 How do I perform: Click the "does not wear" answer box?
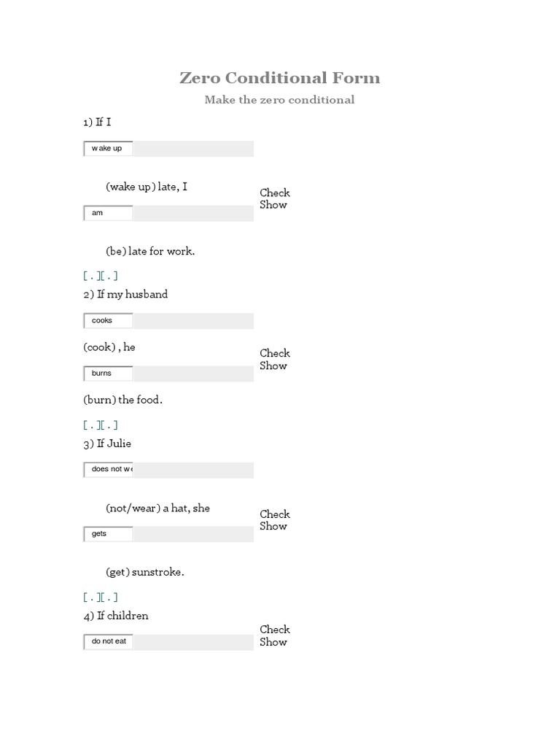[109, 470]
